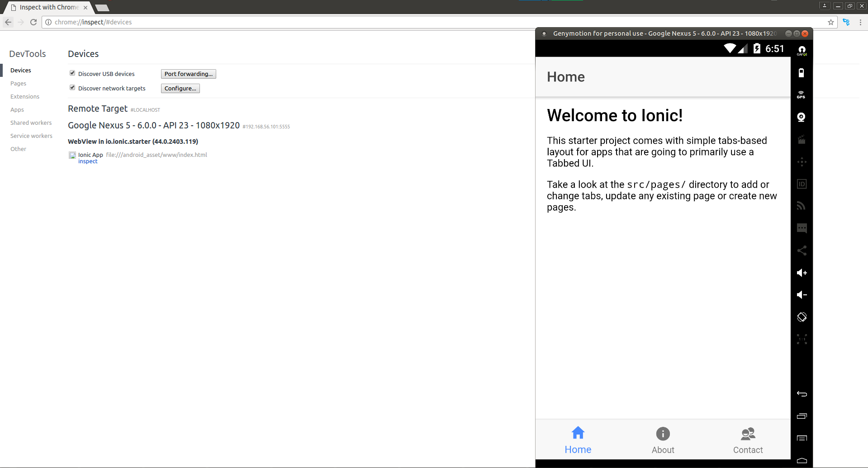868x468 pixels.
Task: Open Extensions in DevTools sidebar
Action: coord(25,96)
